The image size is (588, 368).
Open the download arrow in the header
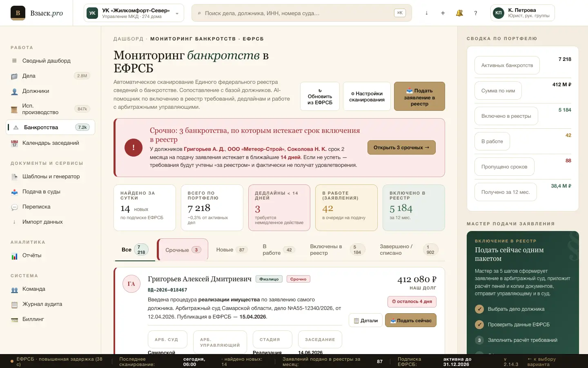tap(427, 13)
